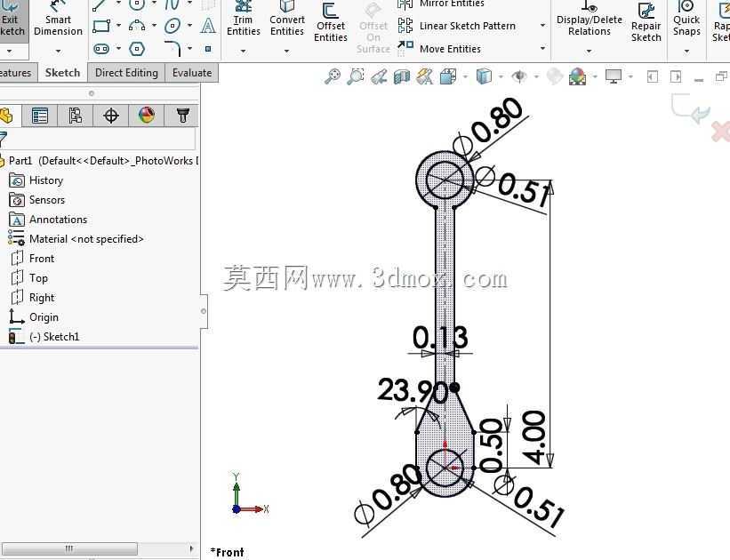730x560 pixels.
Task: Toggle the Hide/Show Items eye icon
Action: pos(519,76)
